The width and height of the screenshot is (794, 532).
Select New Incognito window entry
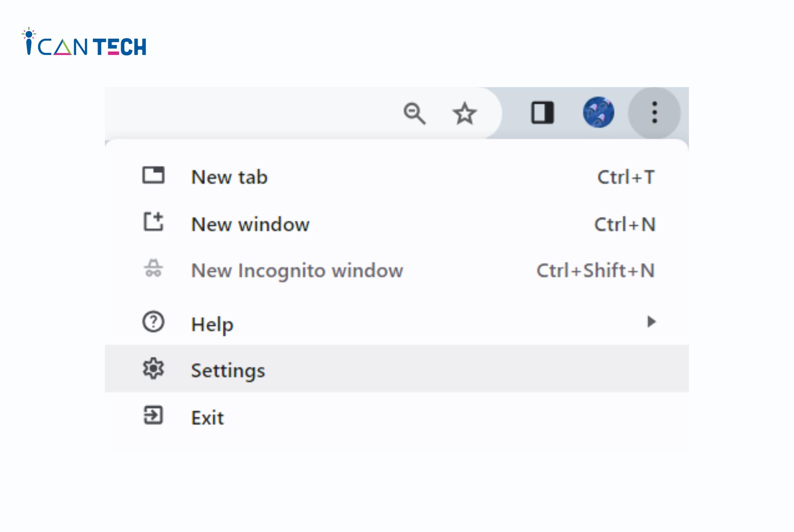pyautogui.click(x=396, y=270)
